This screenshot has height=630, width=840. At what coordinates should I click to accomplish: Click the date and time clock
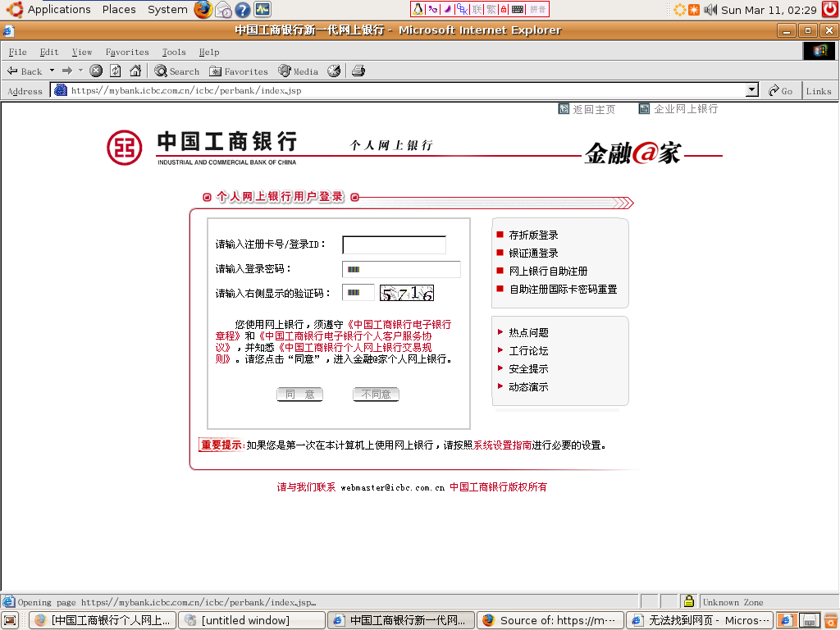(769, 10)
